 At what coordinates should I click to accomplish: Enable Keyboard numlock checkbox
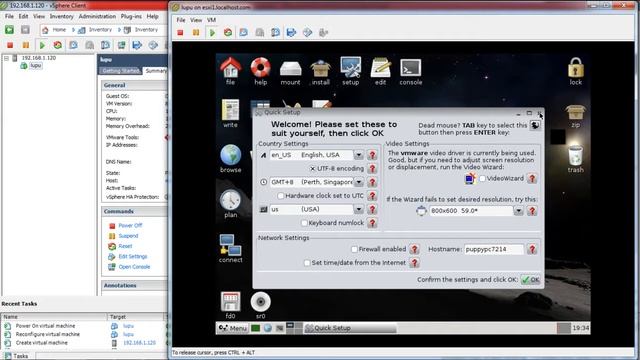pos(304,223)
